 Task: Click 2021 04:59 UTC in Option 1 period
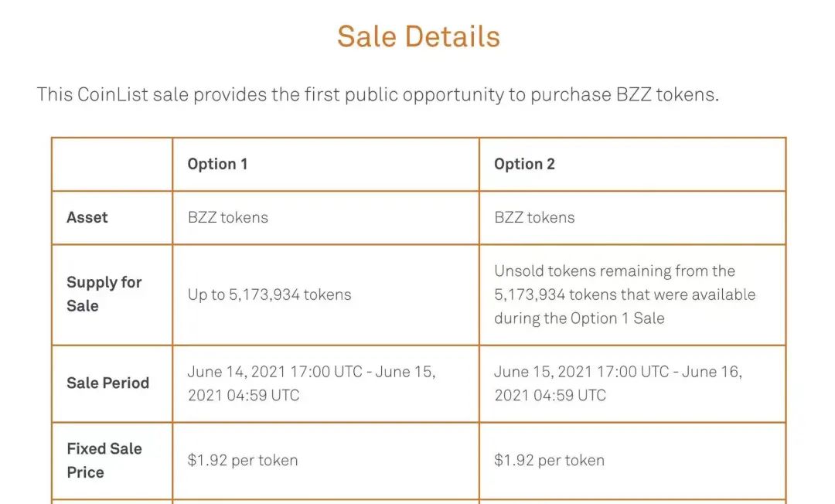click(x=244, y=395)
